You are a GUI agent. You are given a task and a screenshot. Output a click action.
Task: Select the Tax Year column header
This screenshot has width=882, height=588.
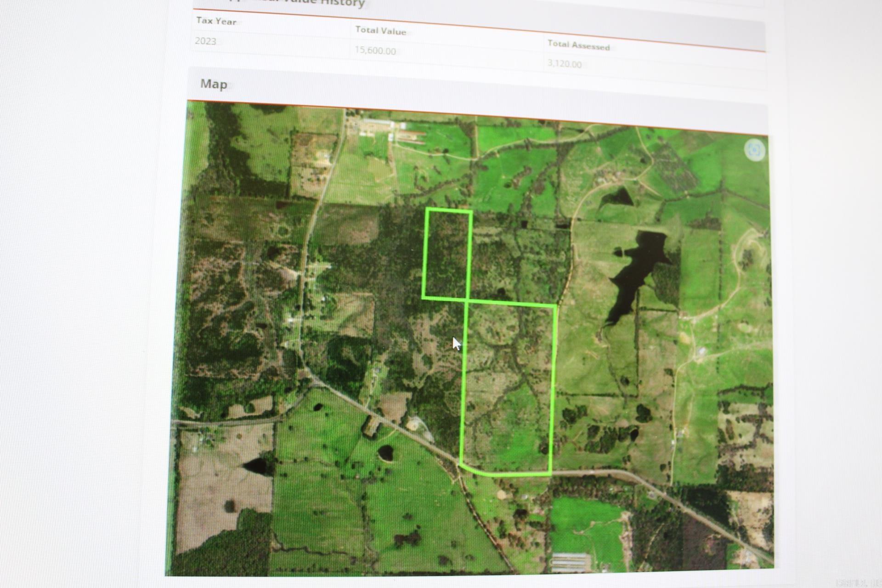[x=216, y=21]
